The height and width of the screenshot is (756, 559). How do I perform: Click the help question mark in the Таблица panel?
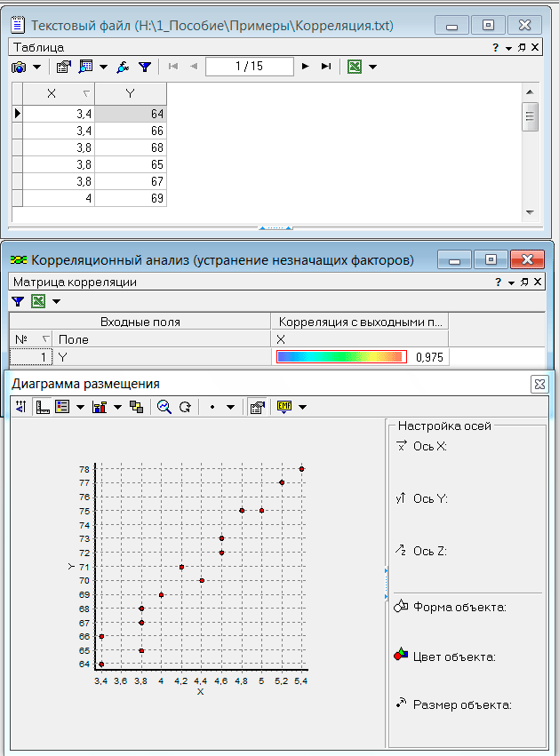click(495, 47)
